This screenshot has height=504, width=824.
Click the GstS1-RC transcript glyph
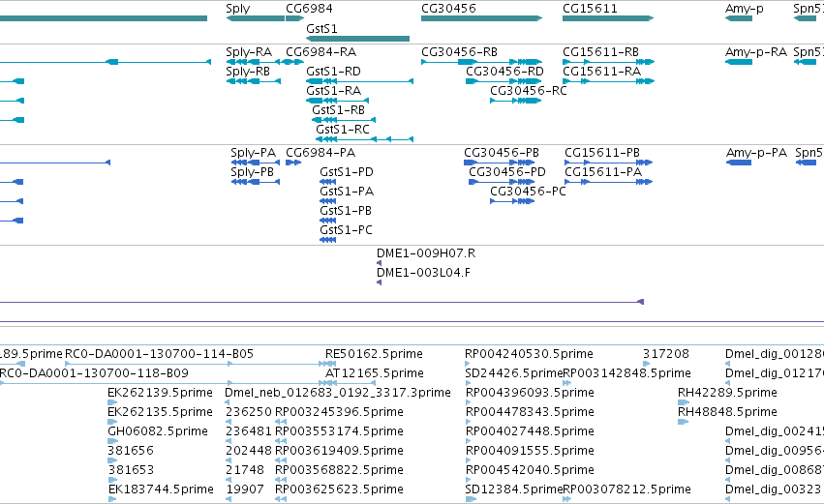point(364,139)
